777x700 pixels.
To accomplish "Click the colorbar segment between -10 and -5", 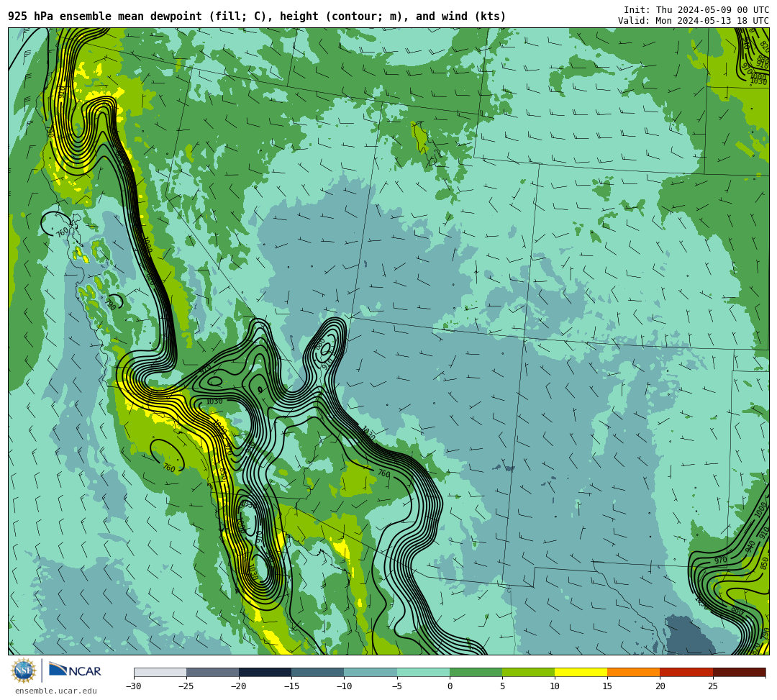I will tap(371, 672).
